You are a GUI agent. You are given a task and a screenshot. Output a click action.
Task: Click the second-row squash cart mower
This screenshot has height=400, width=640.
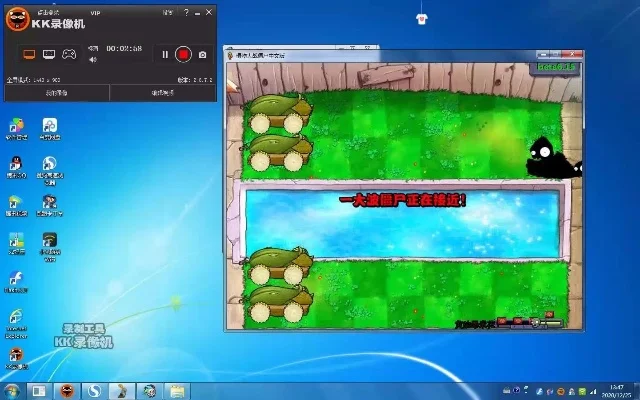pos(279,153)
